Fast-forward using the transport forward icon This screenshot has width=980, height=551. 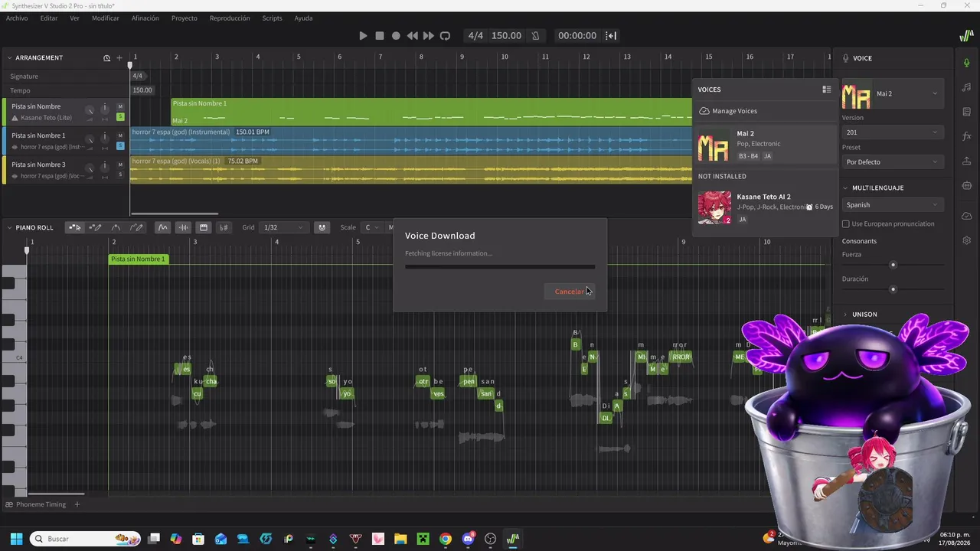point(429,36)
